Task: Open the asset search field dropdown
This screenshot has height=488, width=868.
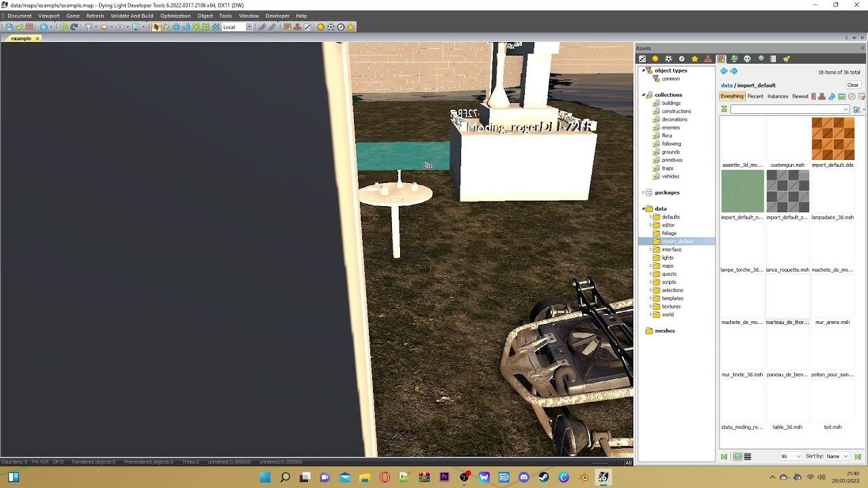Action: point(846,109)
